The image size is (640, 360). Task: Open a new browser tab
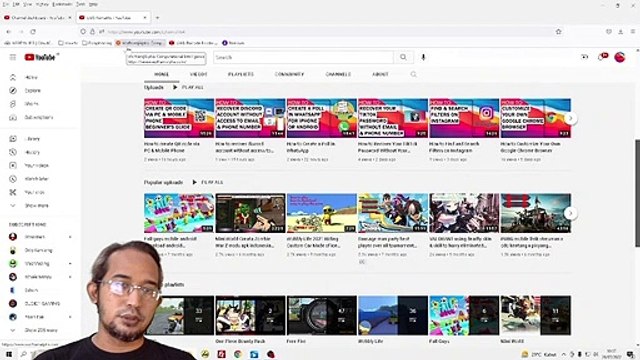point(157,18)
